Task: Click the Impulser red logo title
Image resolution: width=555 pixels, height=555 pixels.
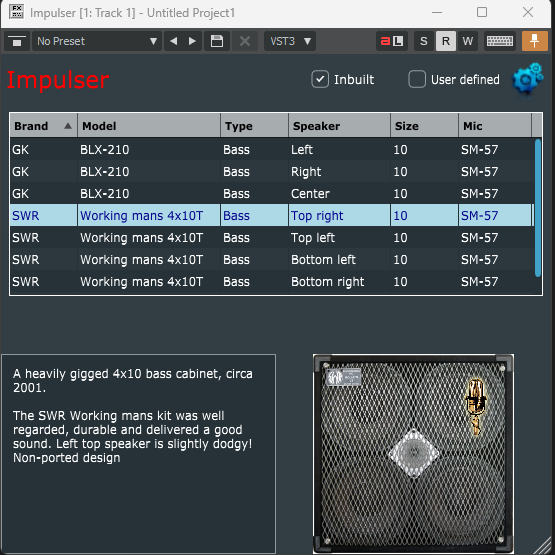Action: [58, 80]
